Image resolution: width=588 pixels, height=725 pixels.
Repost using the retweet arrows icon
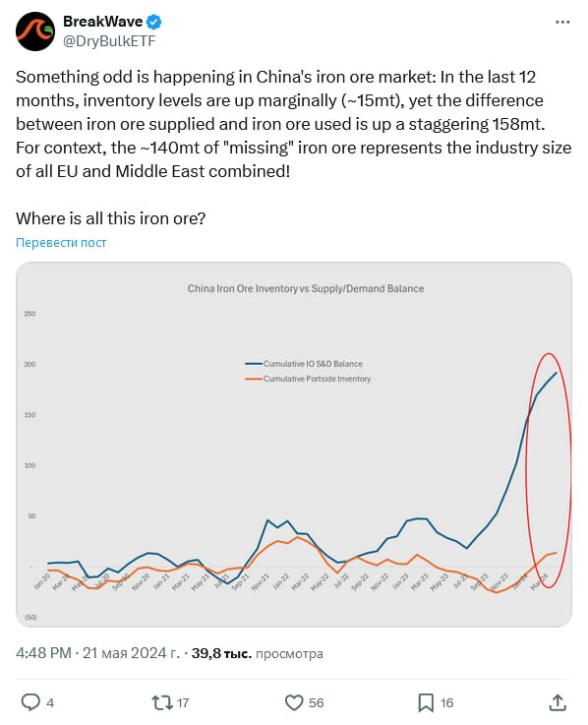[162, 702]
